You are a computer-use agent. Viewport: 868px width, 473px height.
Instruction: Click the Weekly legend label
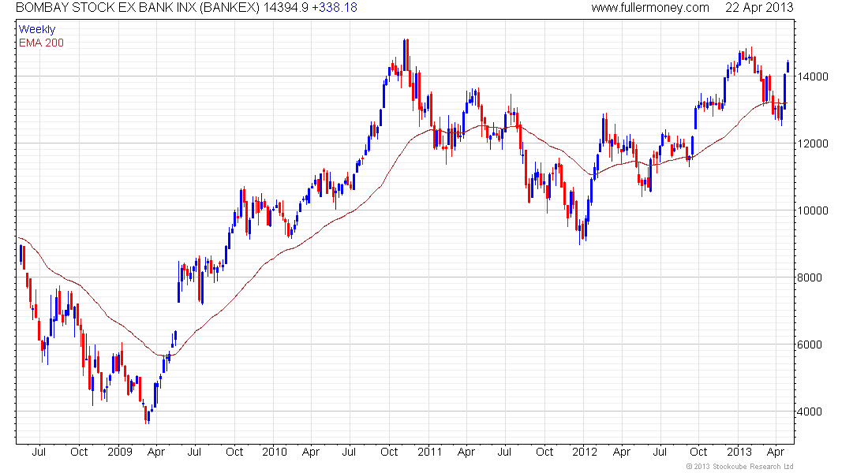click(37, 29)
